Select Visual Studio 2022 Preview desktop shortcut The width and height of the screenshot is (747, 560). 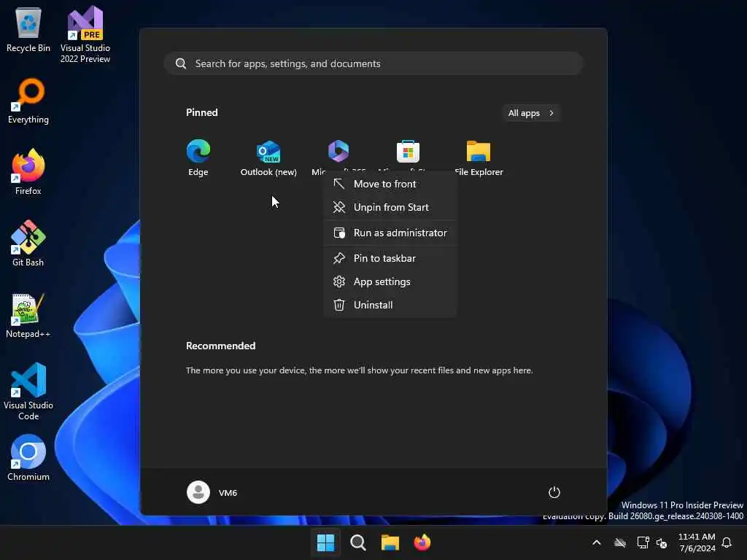tap(85, 35)
